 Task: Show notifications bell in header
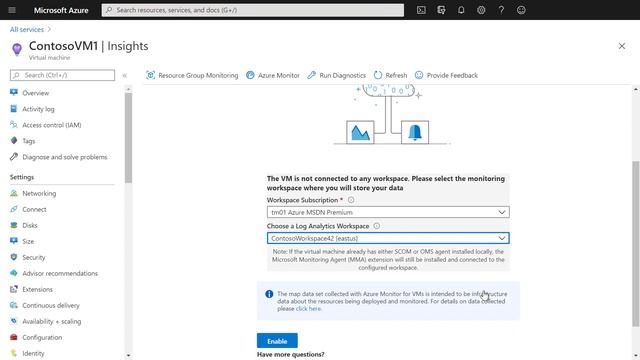pos(461,10)
